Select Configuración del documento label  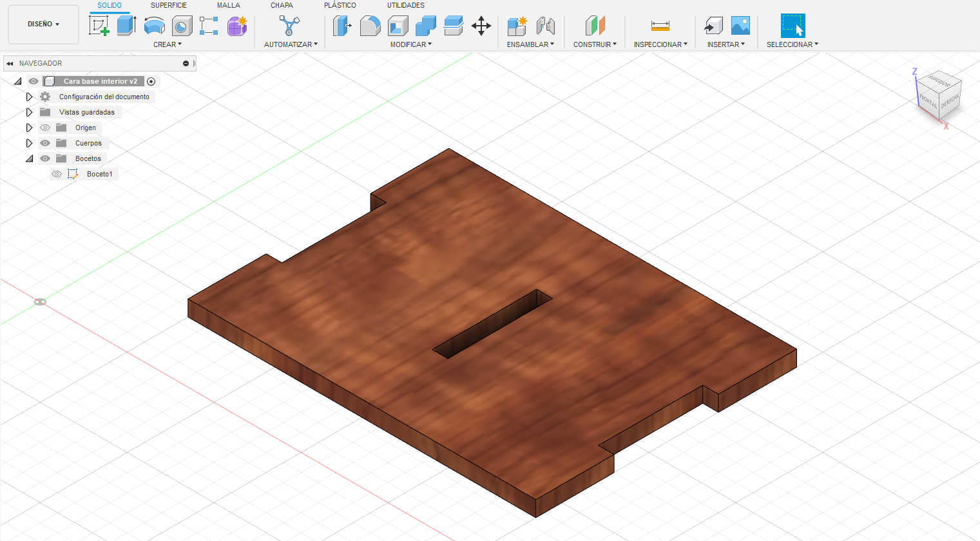tap(104, 97)
